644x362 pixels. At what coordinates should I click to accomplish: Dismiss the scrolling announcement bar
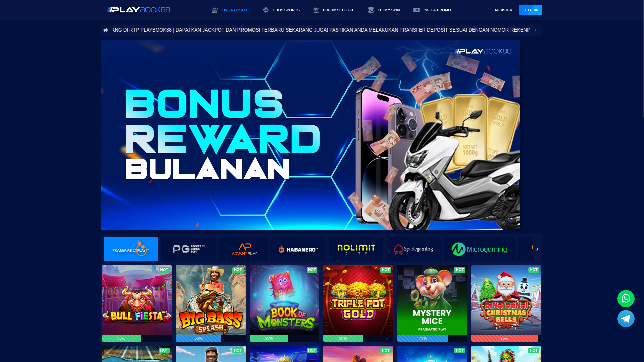pos(535,30)
